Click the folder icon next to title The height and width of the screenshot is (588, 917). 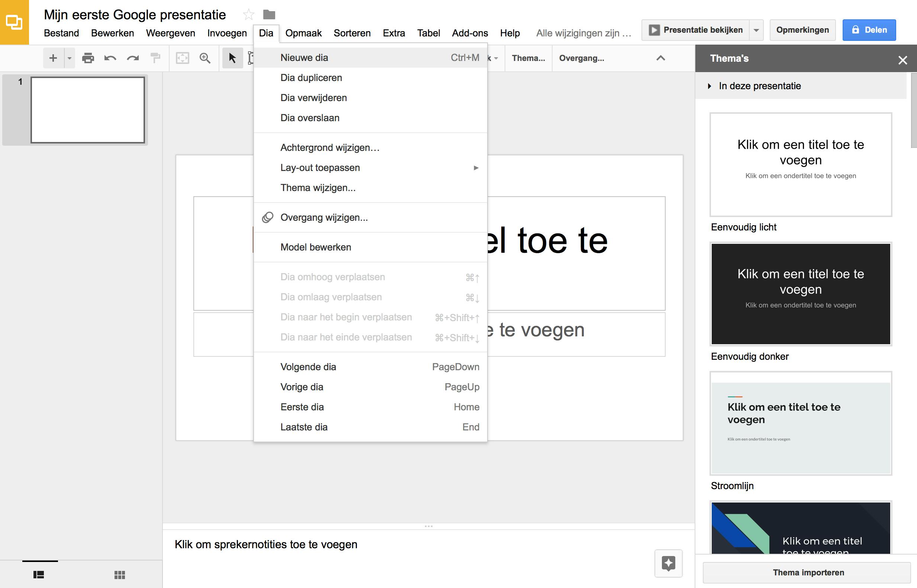click(x=269, y=14)
